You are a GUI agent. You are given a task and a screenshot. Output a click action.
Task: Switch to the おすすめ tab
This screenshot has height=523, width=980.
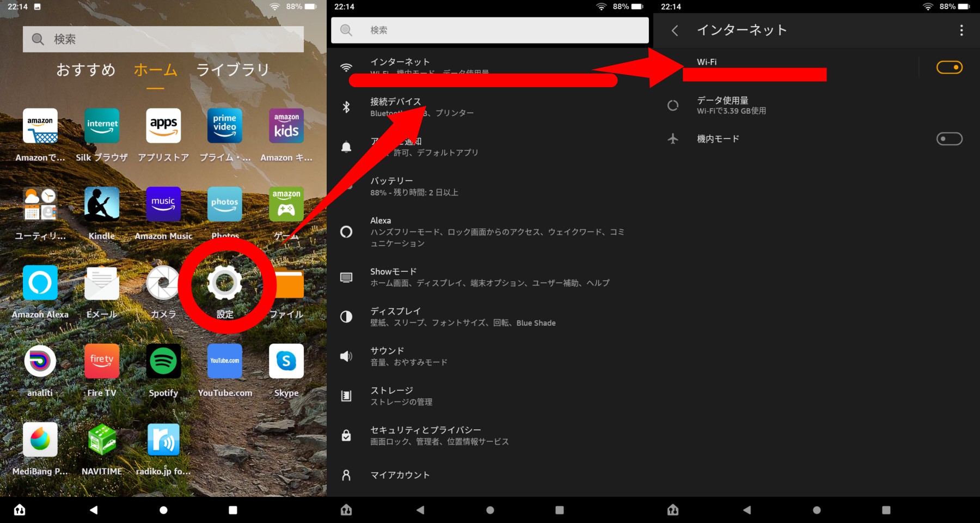(x=86, y=70)
